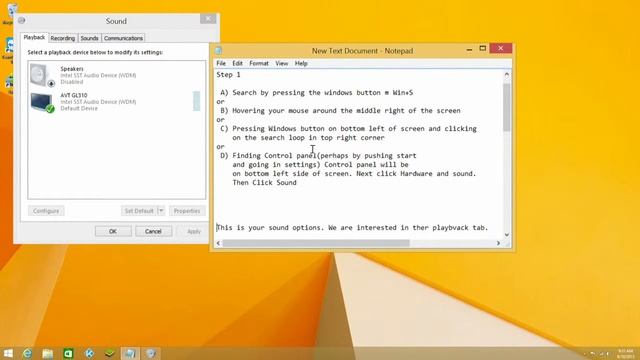Viewport: 640px width, 360px height.
Task: Confirm with OK in Sound dialog
Action: [x=113, y=231]
